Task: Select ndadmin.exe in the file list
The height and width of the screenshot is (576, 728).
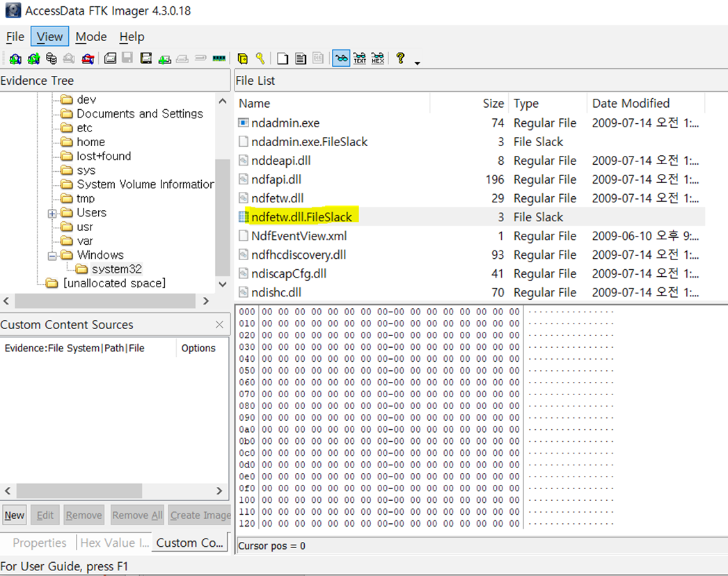Action: (285, 123)
